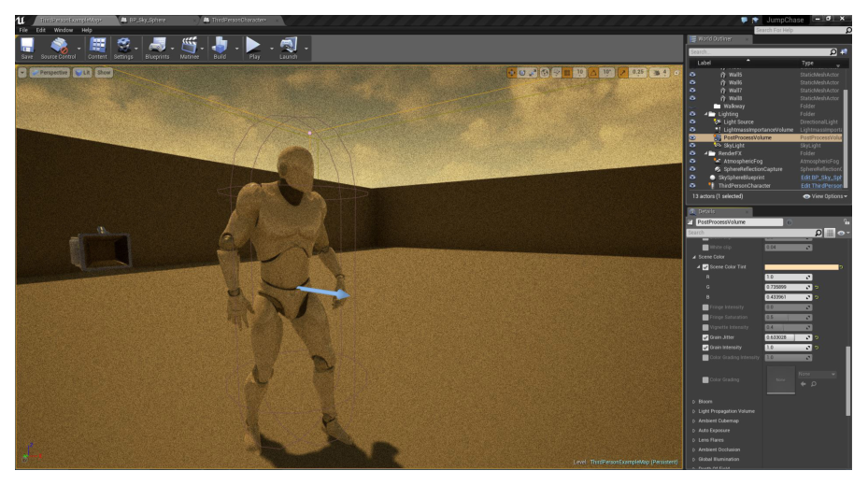
Task: Click the Save toolbar icon
Action: pos(26,49)
